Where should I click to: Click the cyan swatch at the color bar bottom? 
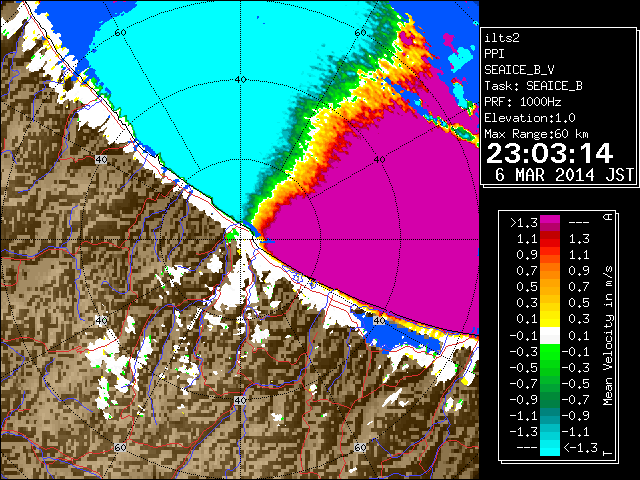click(550, 448)
